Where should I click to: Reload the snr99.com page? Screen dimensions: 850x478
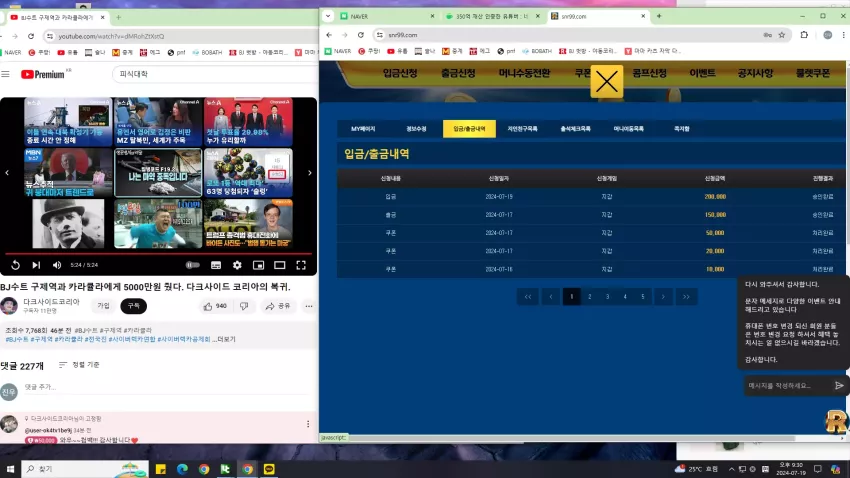[x=360, y=35]
